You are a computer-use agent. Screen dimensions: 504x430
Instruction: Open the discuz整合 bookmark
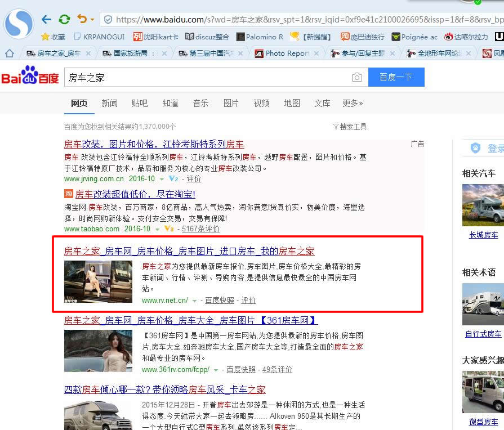pyautogui.click(x=207, y=37)
